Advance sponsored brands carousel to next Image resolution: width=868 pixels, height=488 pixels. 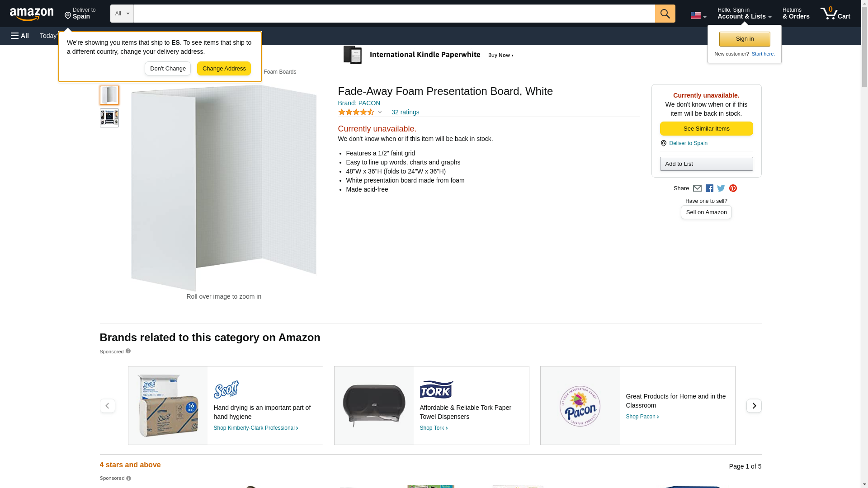754,406
